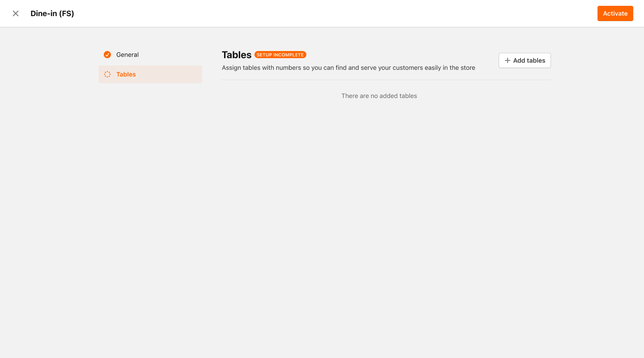Add tables using the Add tables button
The height and width of the screenshot is (358, 644).
[525, 60]
